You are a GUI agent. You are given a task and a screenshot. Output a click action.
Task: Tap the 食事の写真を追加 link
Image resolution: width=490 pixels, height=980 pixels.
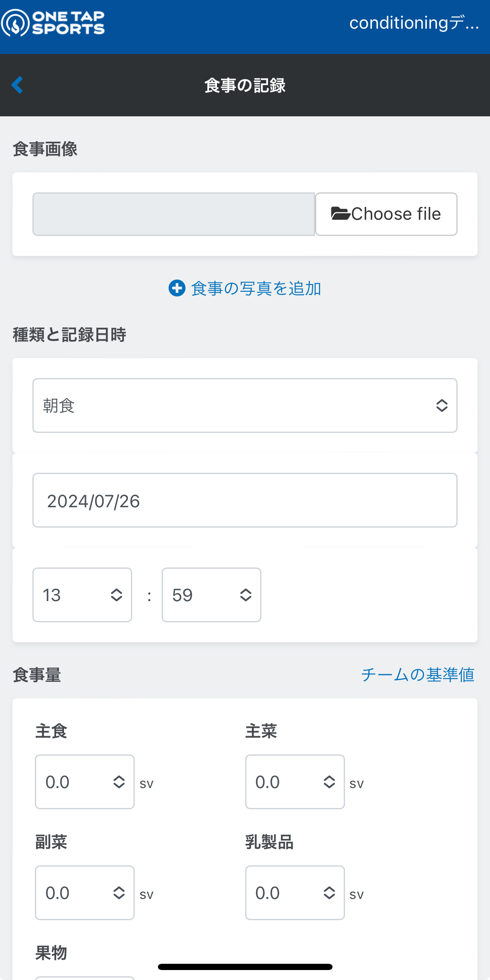tap(256, 288)
